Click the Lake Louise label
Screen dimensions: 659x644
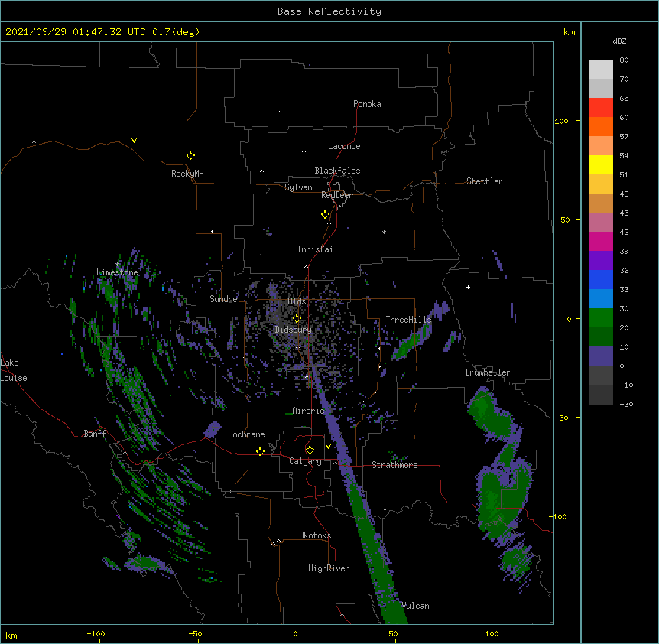pyautogui.click(x=14, y=370)
